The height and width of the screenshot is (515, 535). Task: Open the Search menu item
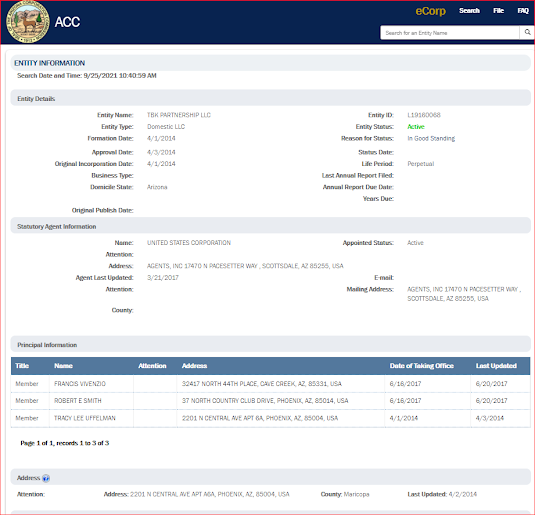point(469,11)
